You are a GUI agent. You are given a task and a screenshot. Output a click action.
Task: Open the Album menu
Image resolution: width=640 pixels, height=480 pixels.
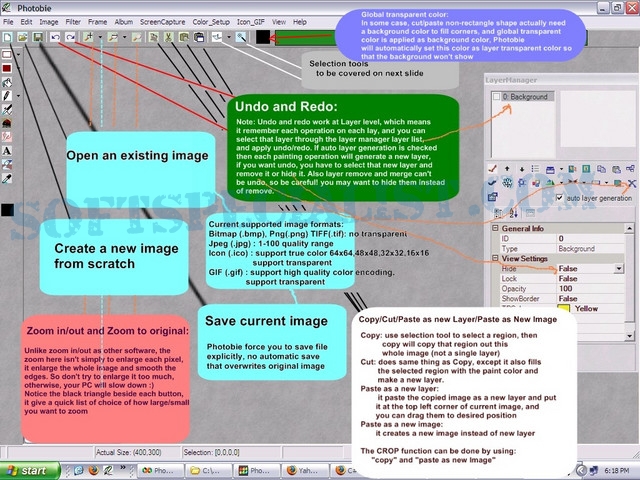pyautogui.click(x=124, y=22)
